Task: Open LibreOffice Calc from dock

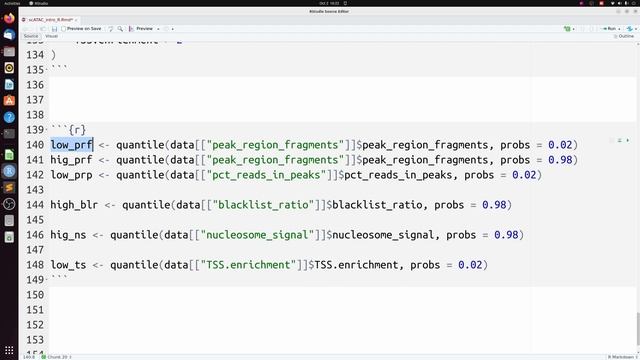Action: 9,155
